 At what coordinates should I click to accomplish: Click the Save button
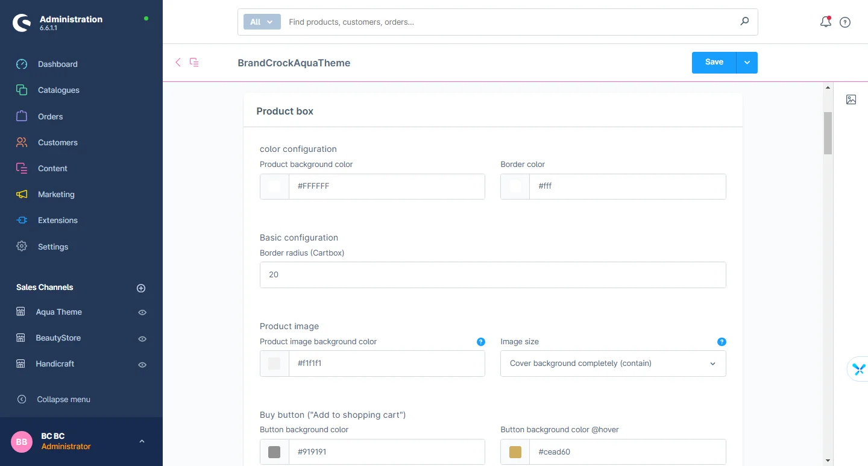click(x=714, y=62)
